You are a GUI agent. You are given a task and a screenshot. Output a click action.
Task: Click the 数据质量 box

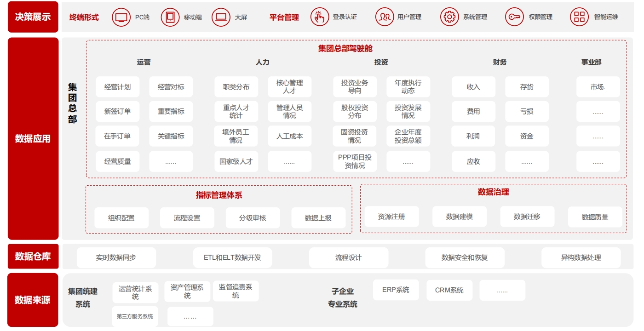pos(595,217)
